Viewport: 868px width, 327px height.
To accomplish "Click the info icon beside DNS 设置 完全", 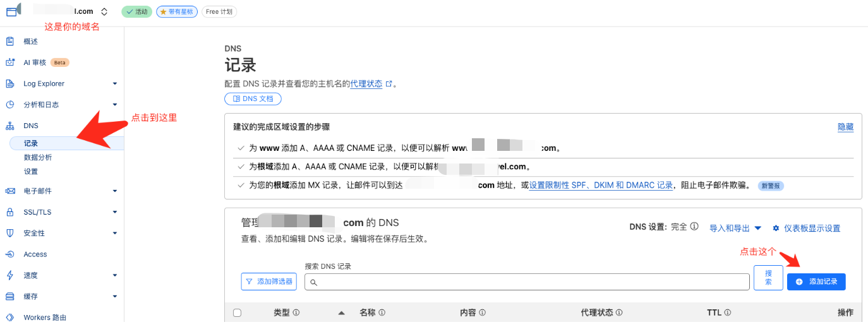I will click(x=694, y=227).
